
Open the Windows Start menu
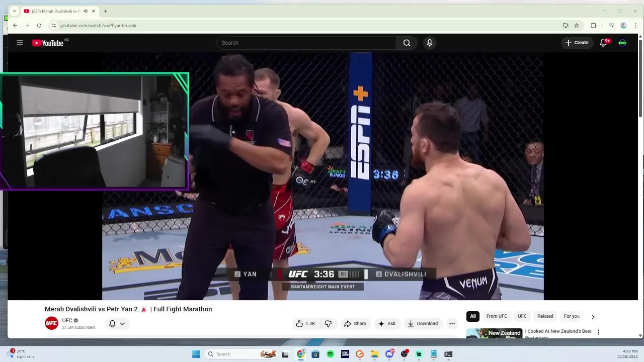coord(196,354)
